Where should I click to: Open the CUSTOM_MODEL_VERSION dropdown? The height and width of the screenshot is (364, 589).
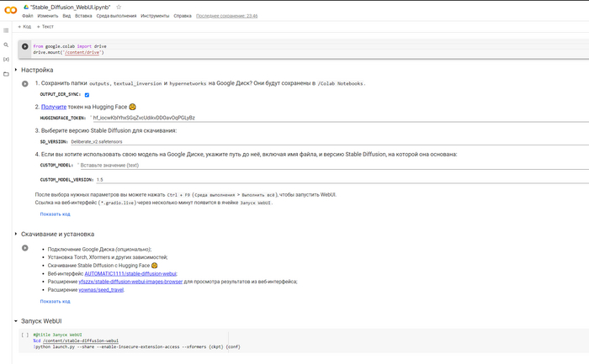pyautogui.click(x=342, y=179)
